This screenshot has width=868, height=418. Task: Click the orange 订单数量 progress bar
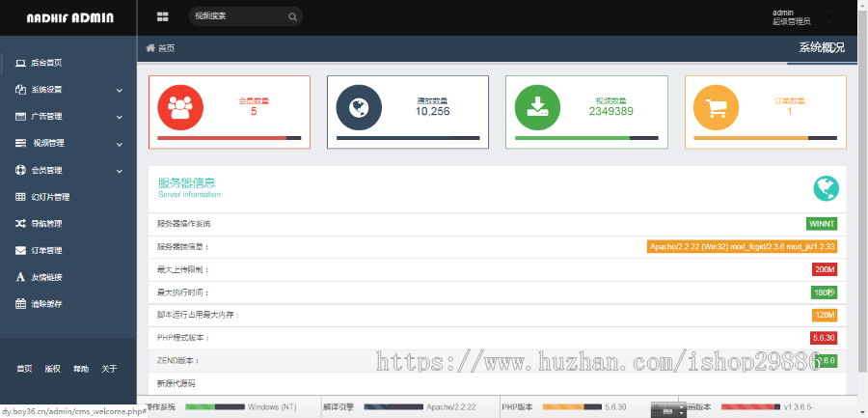click(x=765, y=137)
